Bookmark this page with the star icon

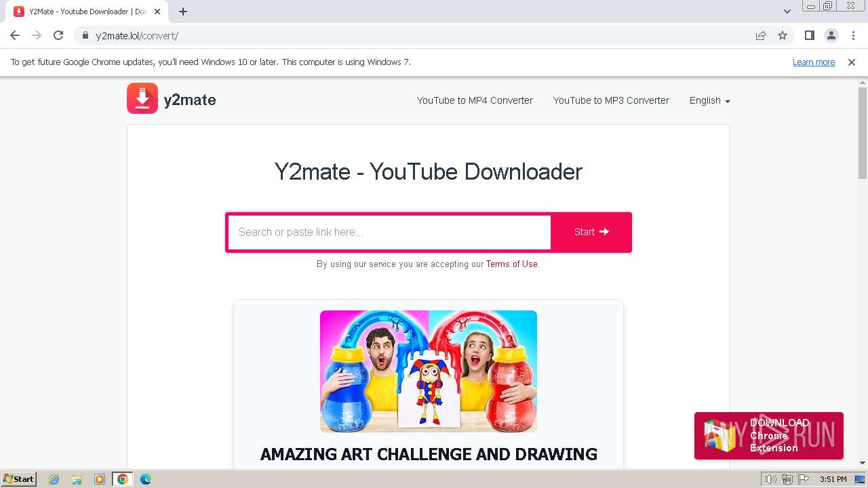[x=783, y=35]
